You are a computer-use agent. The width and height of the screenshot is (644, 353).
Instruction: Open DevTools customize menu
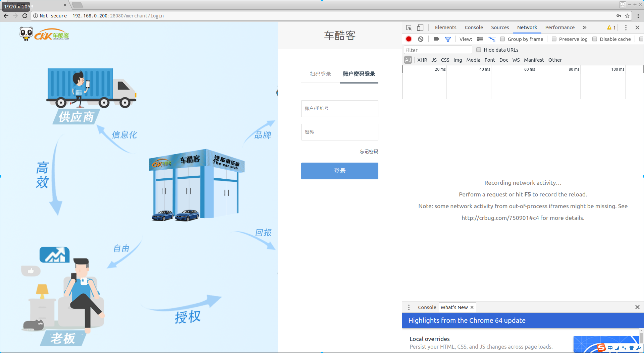(x=626, y=27)
